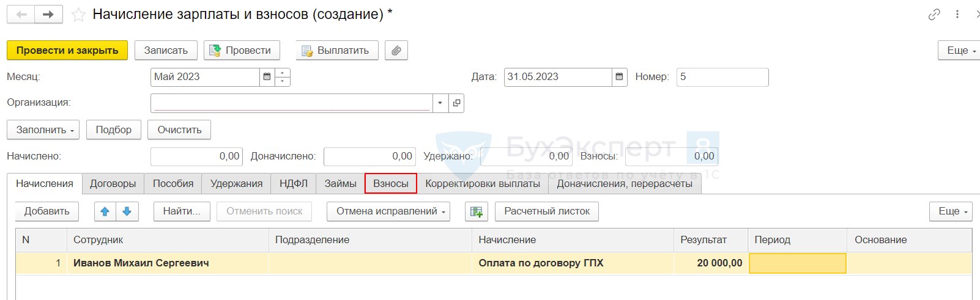The image size is (980, 300).
Task: Click the Расчетный листок button
Action: 546,211
